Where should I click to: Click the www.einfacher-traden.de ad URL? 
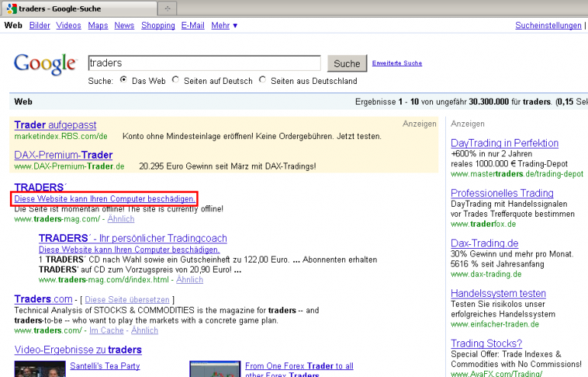coord(495,324)
